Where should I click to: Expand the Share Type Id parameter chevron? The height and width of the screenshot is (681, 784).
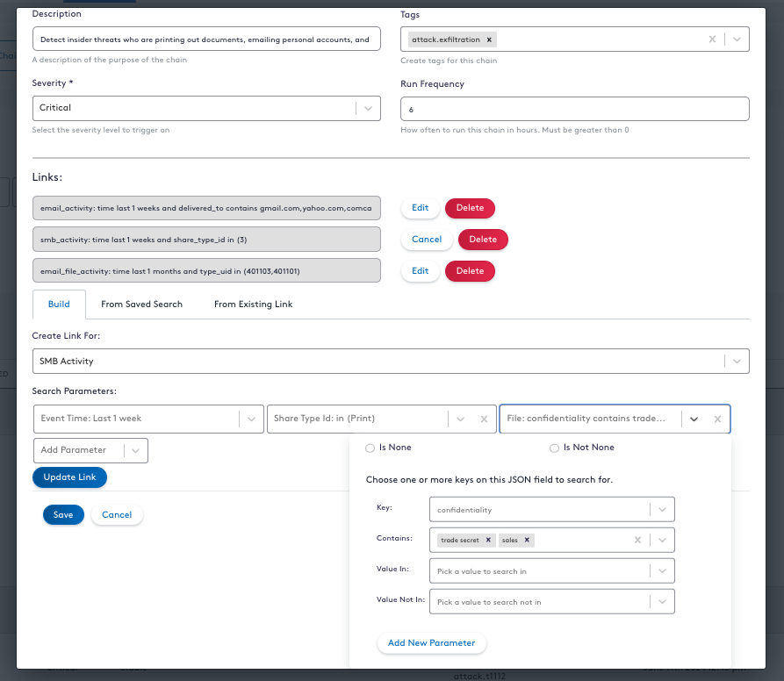pyautogui.click(x=461, y=419)
